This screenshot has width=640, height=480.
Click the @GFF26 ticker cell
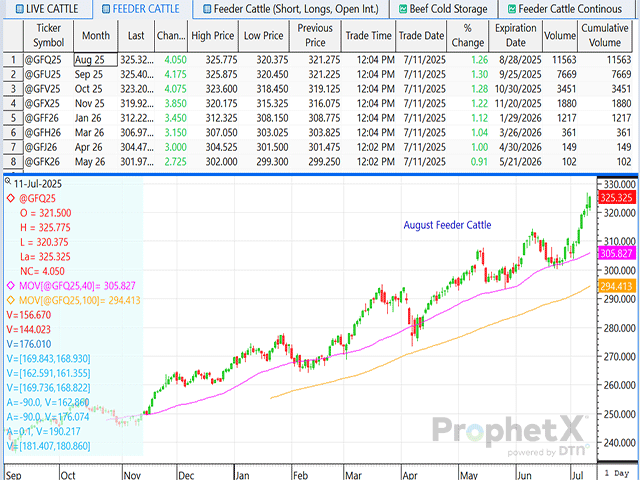49,118
